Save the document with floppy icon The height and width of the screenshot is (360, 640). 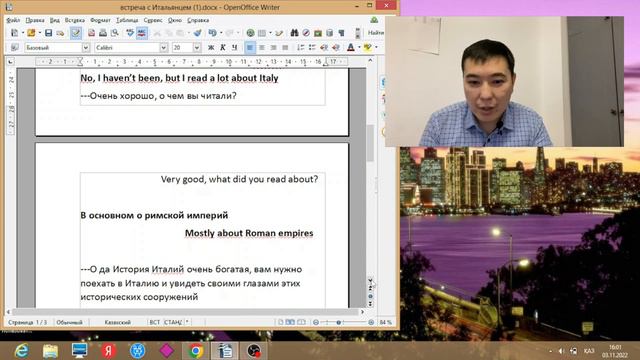click(x=48, y=33)
